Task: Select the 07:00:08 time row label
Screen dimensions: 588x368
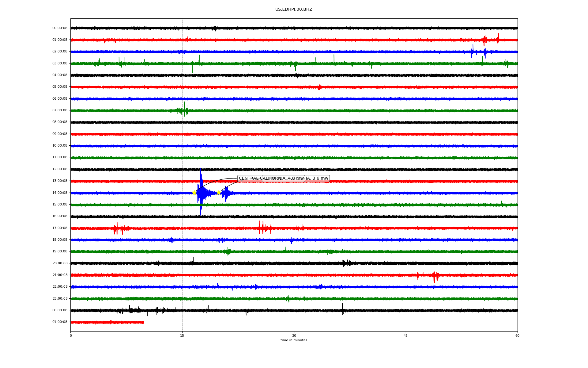Action: (x=60, y=110)
